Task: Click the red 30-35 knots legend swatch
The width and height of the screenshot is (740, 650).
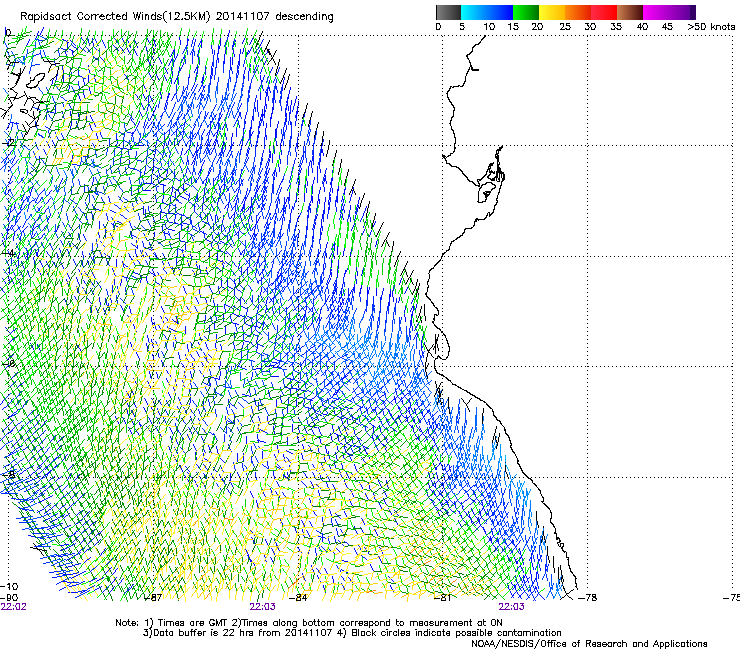Action: click(604, 12)
